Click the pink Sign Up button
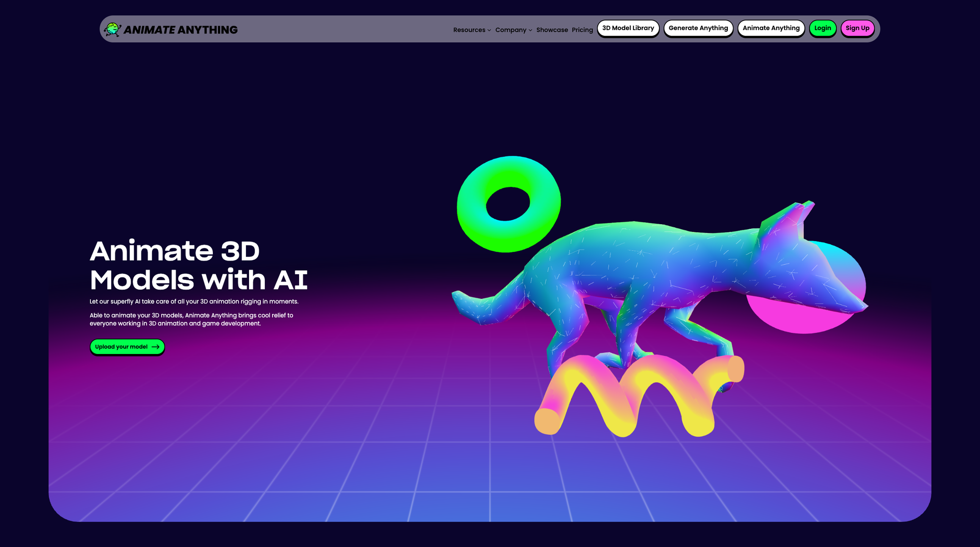The image size is (980, 547). 857,28
